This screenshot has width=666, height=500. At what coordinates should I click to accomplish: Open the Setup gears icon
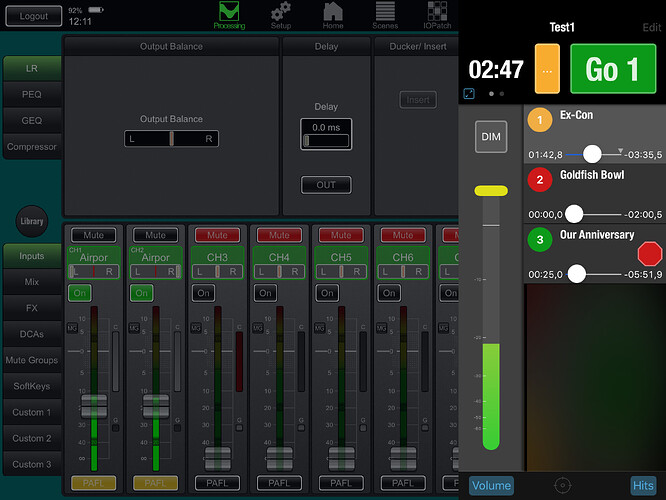(281, 15)
